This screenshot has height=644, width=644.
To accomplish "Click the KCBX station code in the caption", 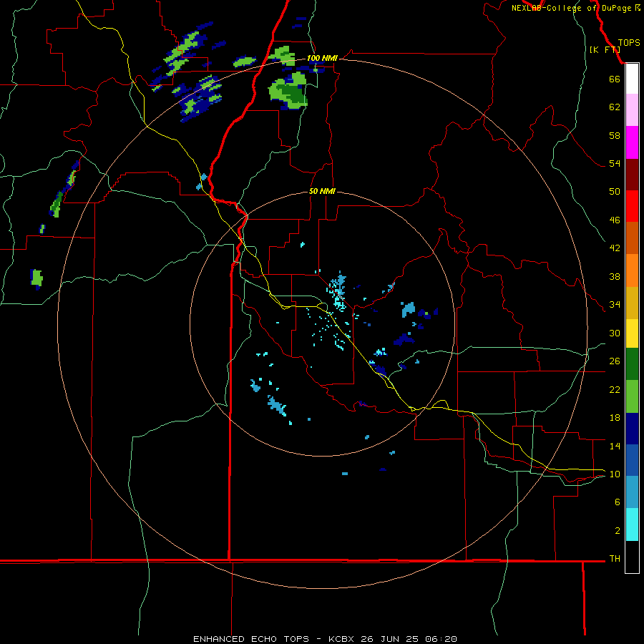I will click(341, 639).
